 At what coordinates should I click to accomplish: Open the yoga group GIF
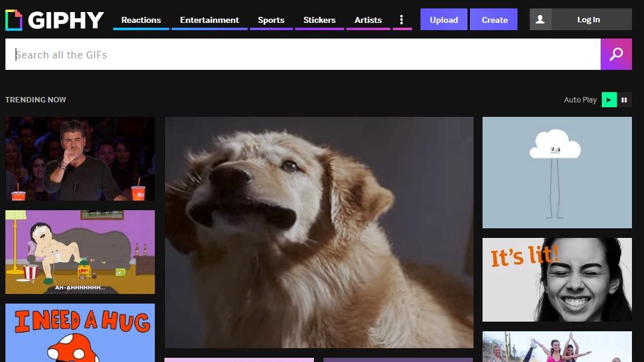pyautogui.click(x=557, y=347)
